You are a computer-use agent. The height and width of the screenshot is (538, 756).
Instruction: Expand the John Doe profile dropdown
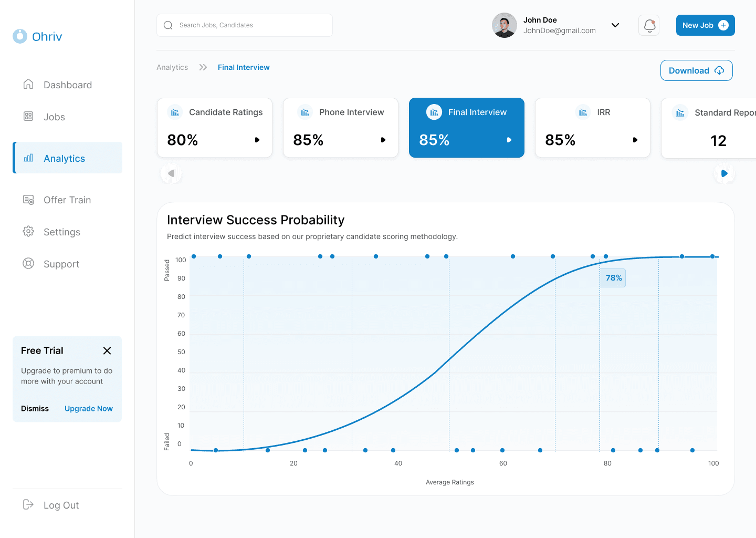click(x=615, y=25)
